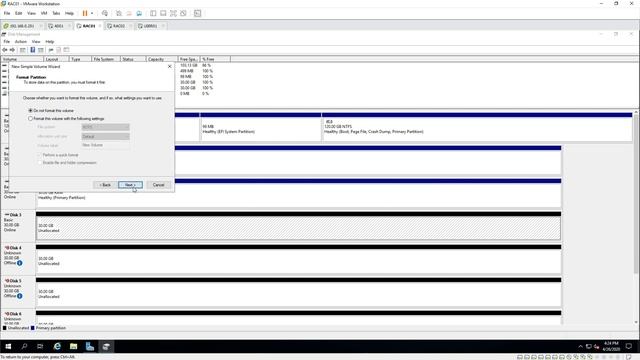640x360 pixels.
Task: Click the vertical scrollbar in the disk pane
Action: point(636,194)
